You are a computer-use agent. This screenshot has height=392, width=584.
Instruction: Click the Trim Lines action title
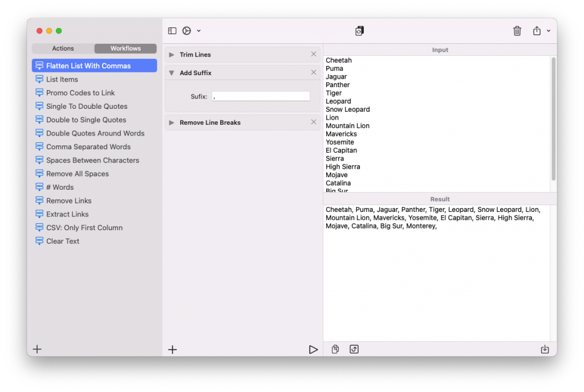[195, 55]
